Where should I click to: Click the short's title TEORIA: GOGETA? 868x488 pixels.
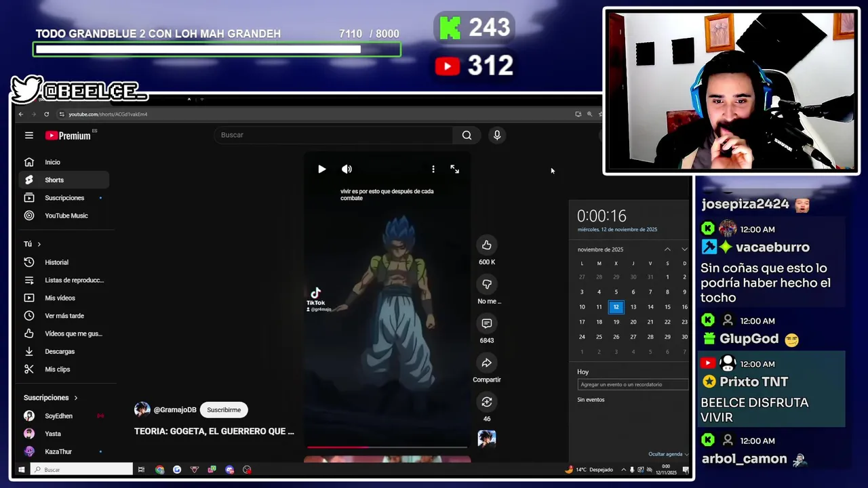point(214,431)
